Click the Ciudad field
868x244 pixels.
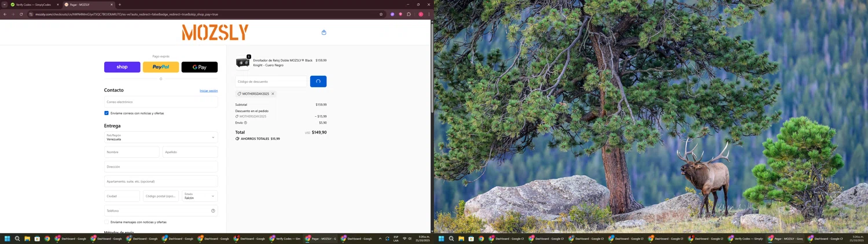(122, 196)
